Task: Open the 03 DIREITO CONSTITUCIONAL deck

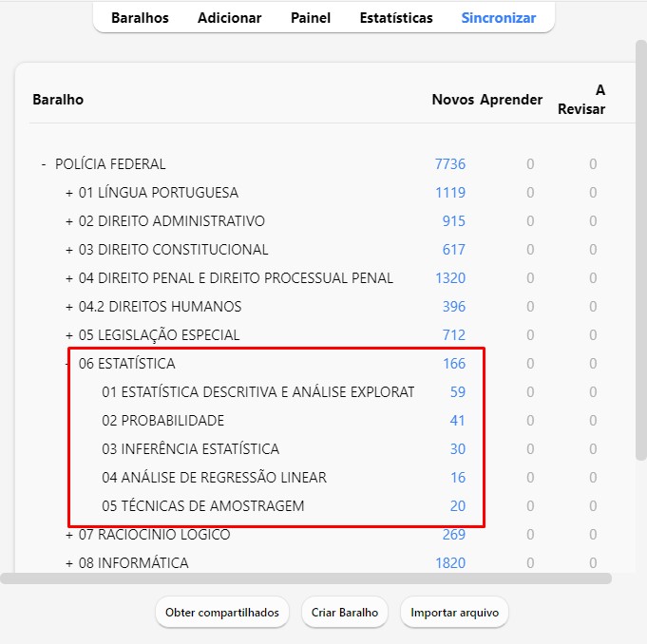Action: pyautogui.click(x=173, y=250)
